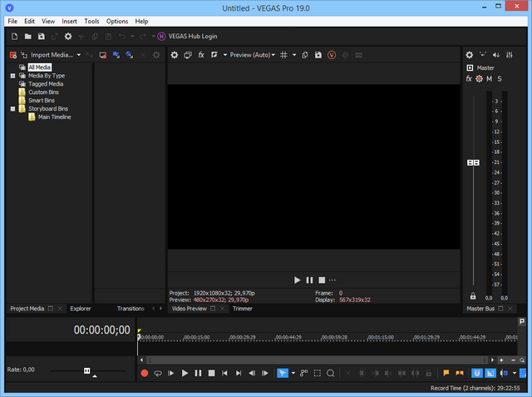532x397 pixels.
Task: Click the Record button in transport bar
Action: [x=144, y=374]
